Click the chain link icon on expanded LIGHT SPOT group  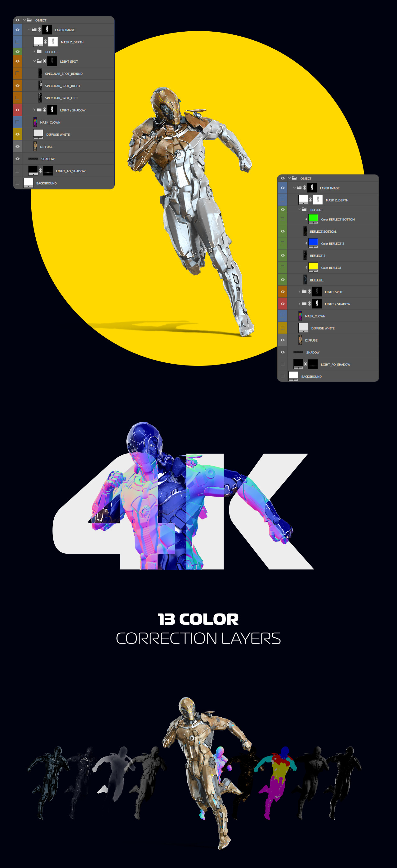[x=44, y=61]
